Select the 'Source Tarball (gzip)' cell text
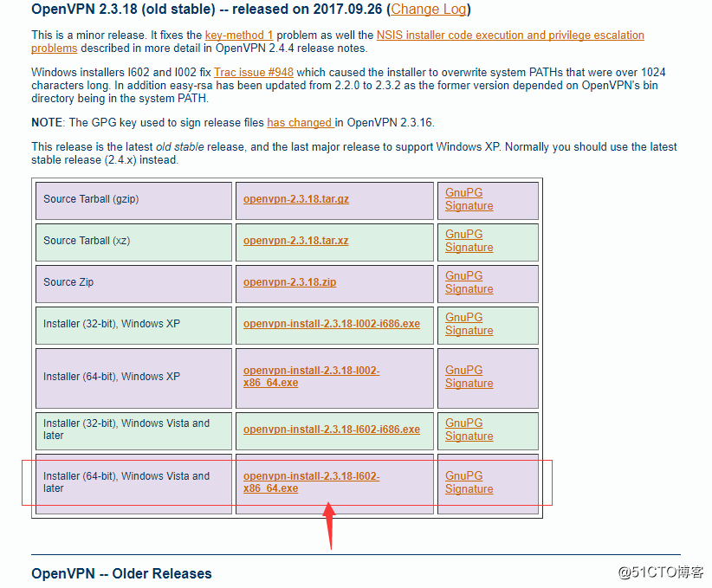Screen dimensions: 712x588 [91, 199]
